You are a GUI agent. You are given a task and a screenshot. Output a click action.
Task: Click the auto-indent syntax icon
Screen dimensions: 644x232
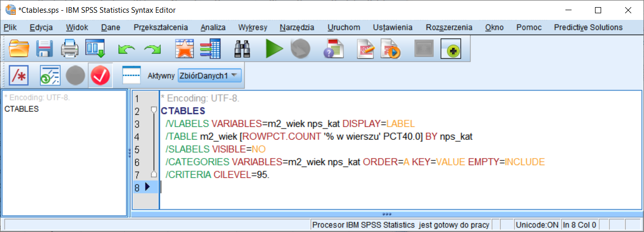coord(50,75)
